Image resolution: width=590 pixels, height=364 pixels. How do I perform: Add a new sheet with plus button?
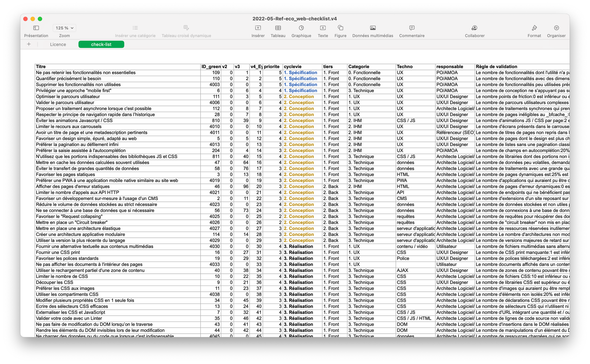[29, 44]
